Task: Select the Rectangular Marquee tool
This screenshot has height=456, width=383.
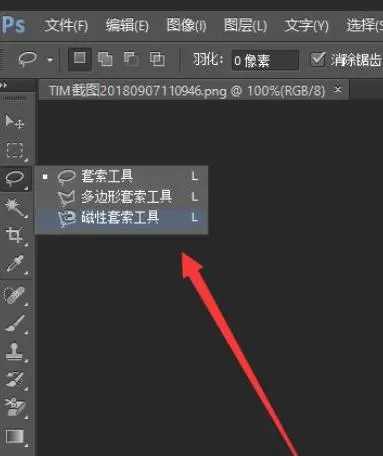Action: coord(15,150)
